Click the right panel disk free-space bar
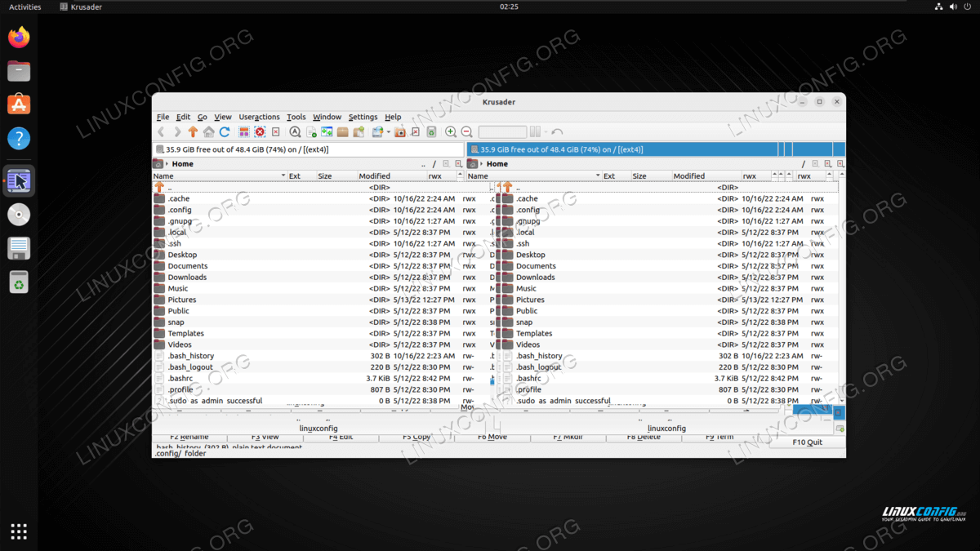Screen dimensions: 980x551 pyautogui.click(x=656, y=149)
